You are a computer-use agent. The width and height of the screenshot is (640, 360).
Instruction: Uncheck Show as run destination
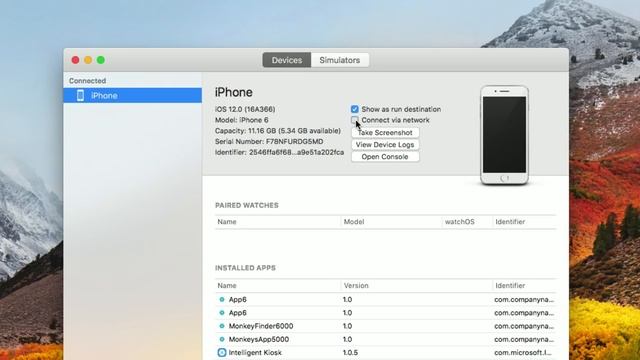tap(355, 109)
